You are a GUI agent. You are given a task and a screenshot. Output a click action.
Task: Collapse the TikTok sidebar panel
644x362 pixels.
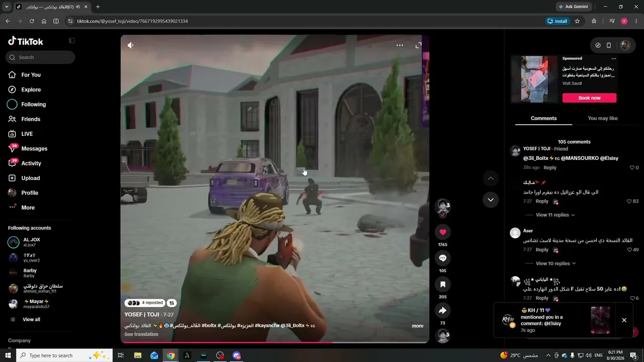72,41
